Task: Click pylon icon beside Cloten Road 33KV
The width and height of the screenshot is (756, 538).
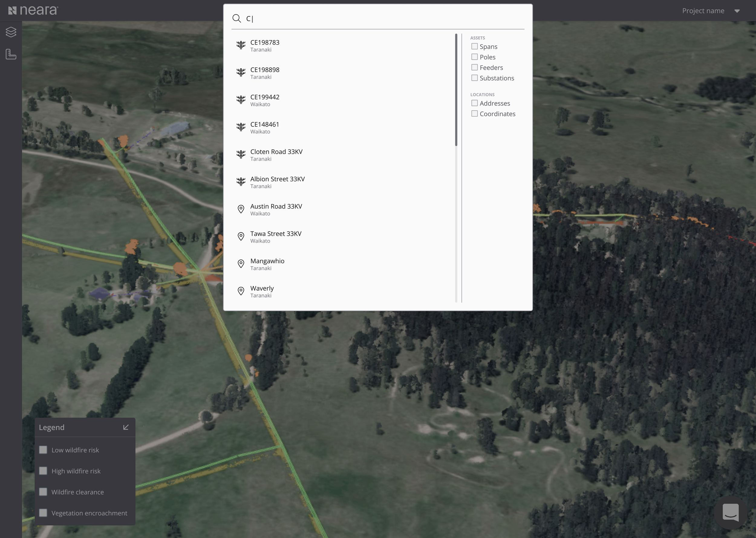Action: coord(241,154)
